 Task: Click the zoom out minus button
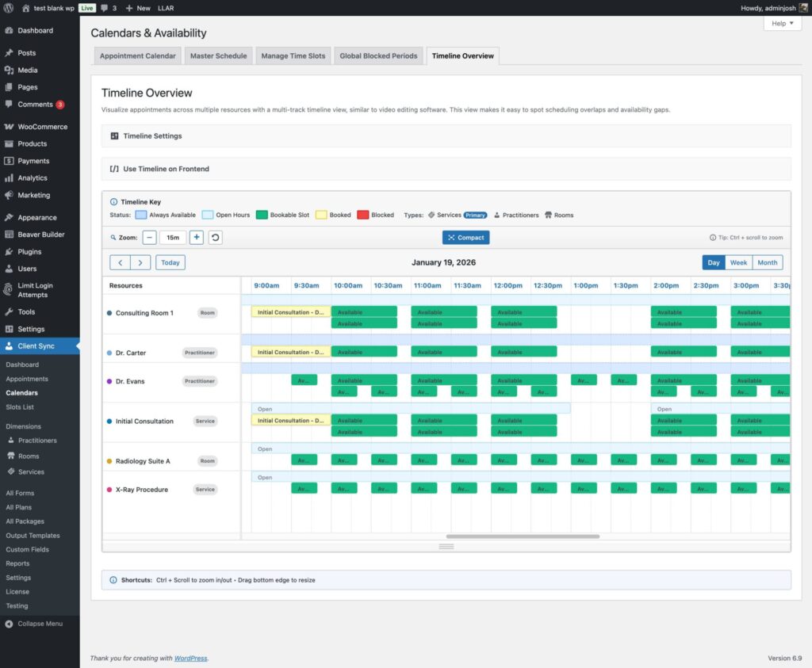click(x=150, y=237)
